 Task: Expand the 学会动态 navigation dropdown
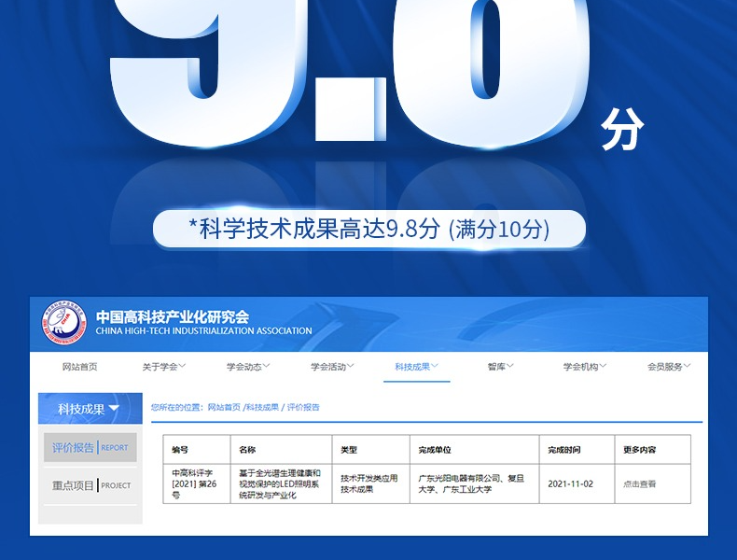(248, 367)
